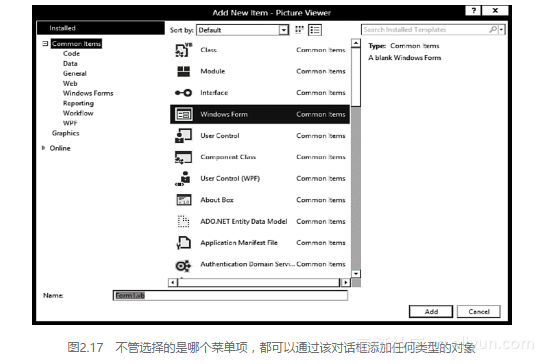Click the Interface template name
This screenshot has width=545, height=364.
tap(214, 93)
